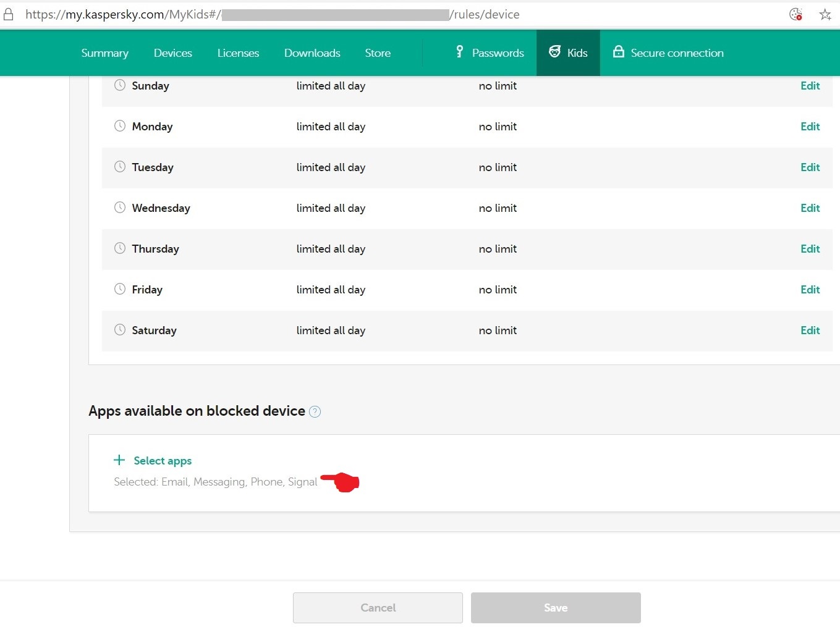Select the Thursday row label
The height and width of the screenshot is (627, 840).
pyautogui.click(x=155, y=249)
